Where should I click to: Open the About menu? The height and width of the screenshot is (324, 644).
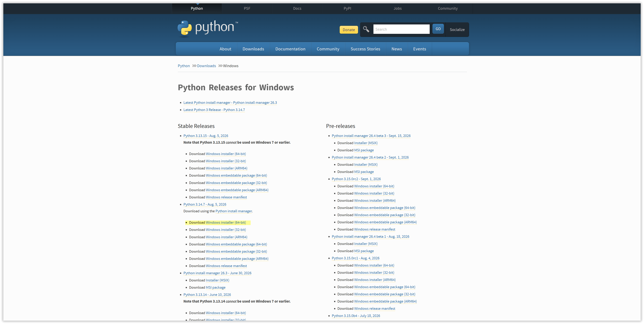click(x=225, y=49)
